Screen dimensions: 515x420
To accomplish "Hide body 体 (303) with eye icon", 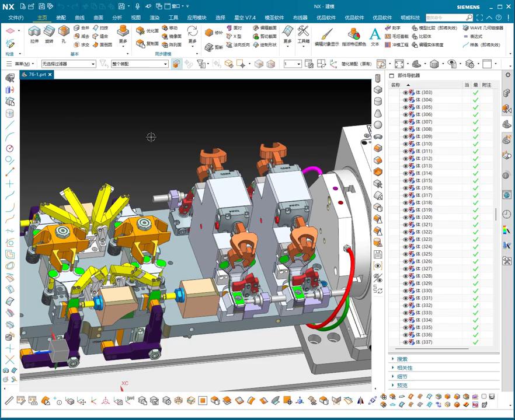I will [x=405, y=93].
